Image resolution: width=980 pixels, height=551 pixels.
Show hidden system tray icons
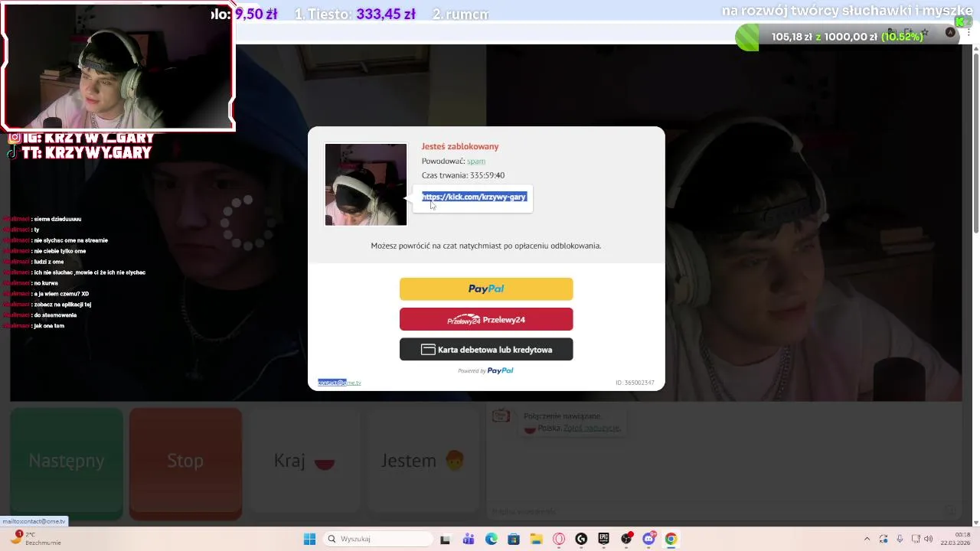click(867, 539)
